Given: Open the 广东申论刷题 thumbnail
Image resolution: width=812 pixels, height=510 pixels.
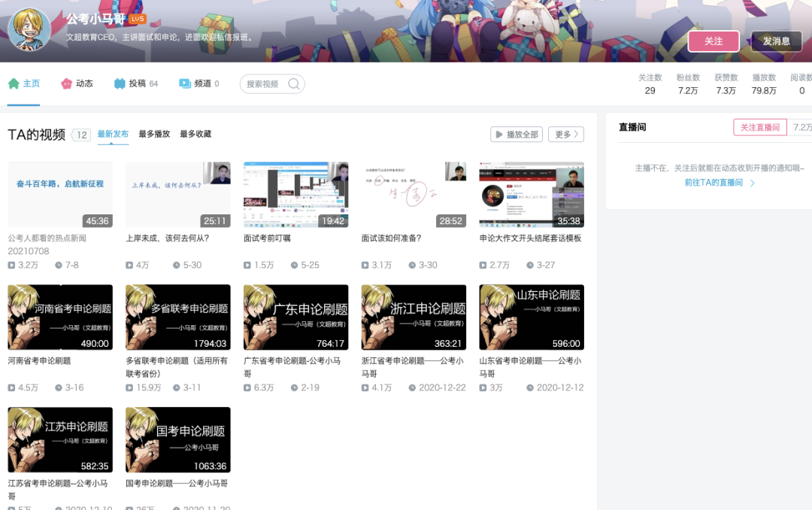Looking at the screenshot, I should (295, 317).
